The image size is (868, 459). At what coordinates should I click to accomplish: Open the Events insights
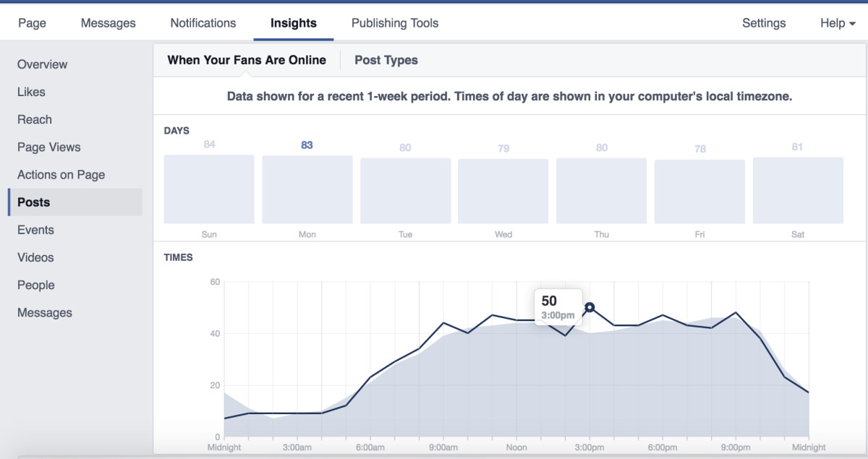(x=35, y=229)
